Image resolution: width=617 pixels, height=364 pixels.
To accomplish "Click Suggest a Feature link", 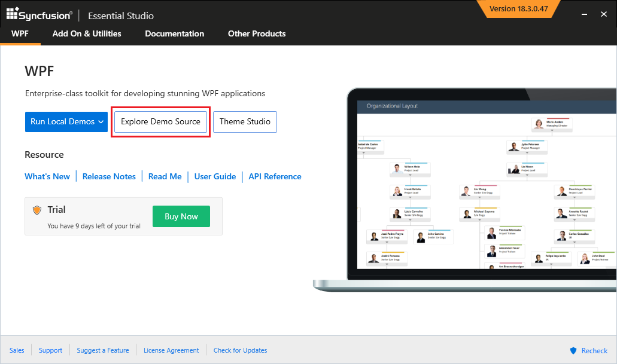I will (103, 350).
